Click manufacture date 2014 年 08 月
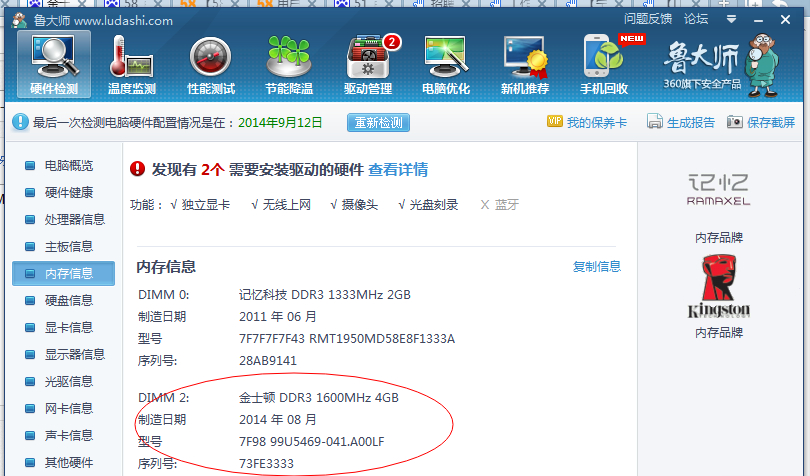810x476 pixels. pos(277,420)
